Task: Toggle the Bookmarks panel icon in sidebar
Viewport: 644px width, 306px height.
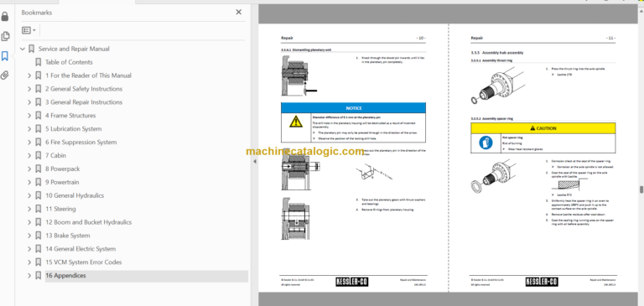Action: click(5, 56)
